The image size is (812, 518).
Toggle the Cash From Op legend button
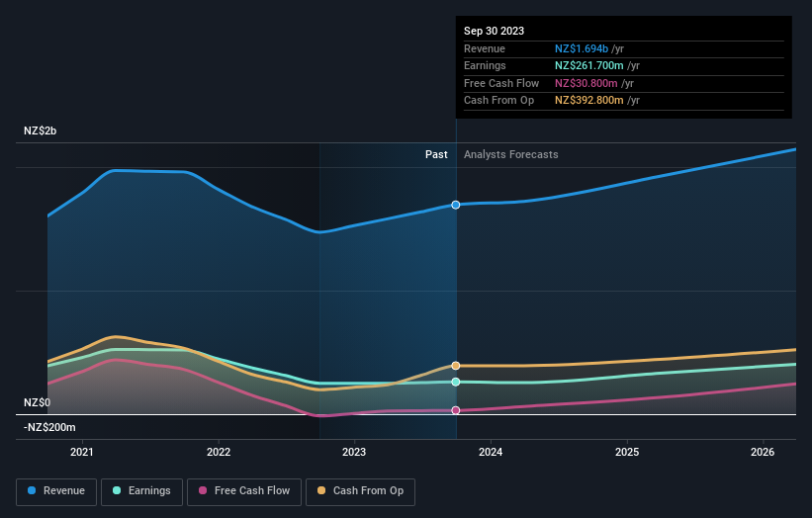tap(360, 491)
